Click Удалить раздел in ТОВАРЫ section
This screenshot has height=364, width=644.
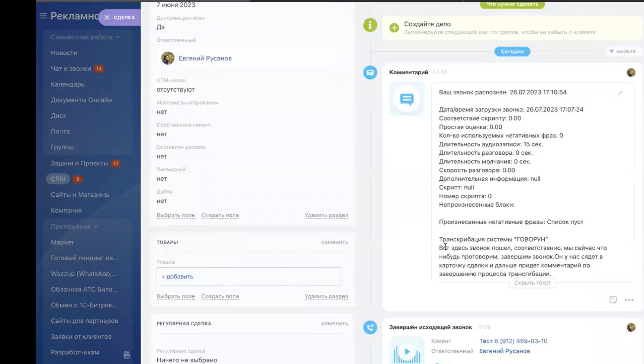(326, 297)
